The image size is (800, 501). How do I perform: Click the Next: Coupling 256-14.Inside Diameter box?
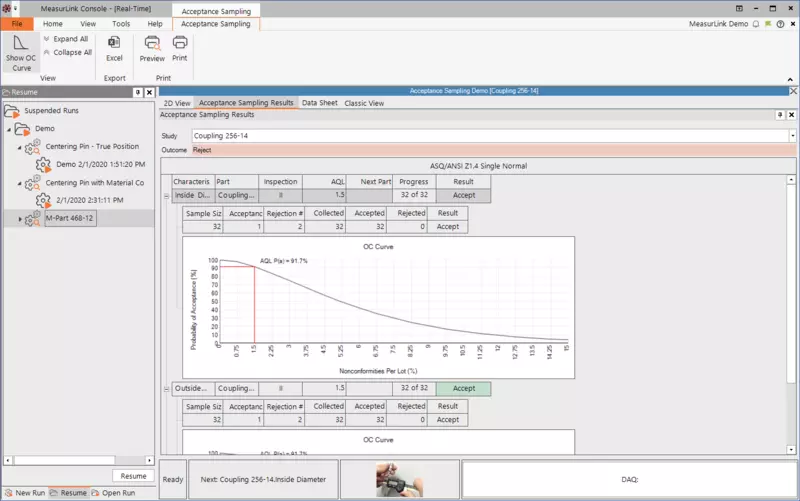coord(263,479)
